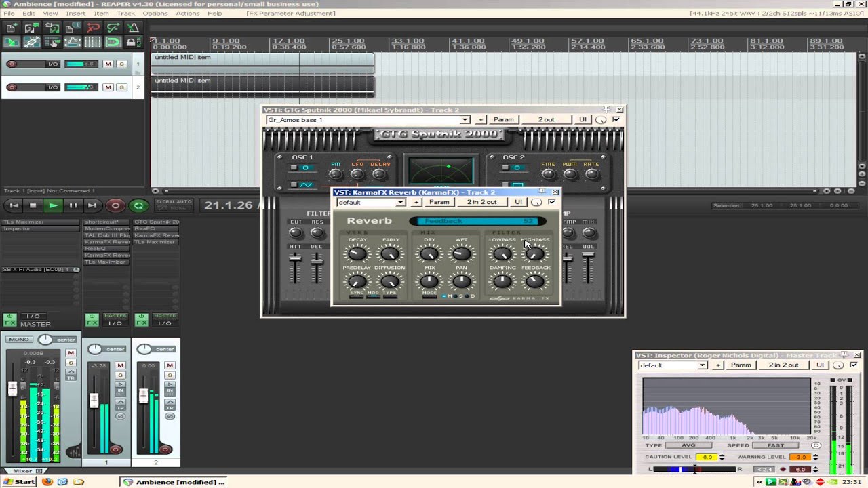Arm record on track 2 panel
Screen dimensions: 868x488
(12, 87)
